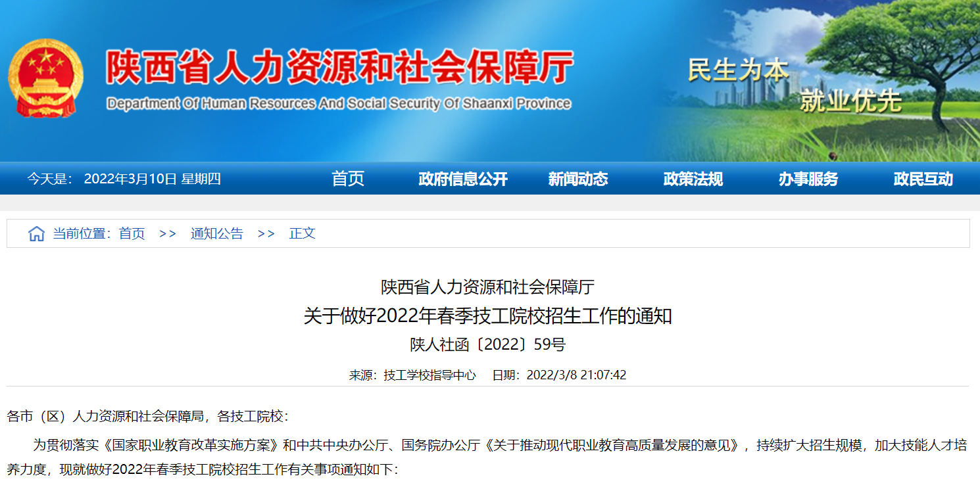Image resolution: width=980 pixels, height=491 pixels.
Task: Open the 首页 navigation menu item
Action: [348, 179]
